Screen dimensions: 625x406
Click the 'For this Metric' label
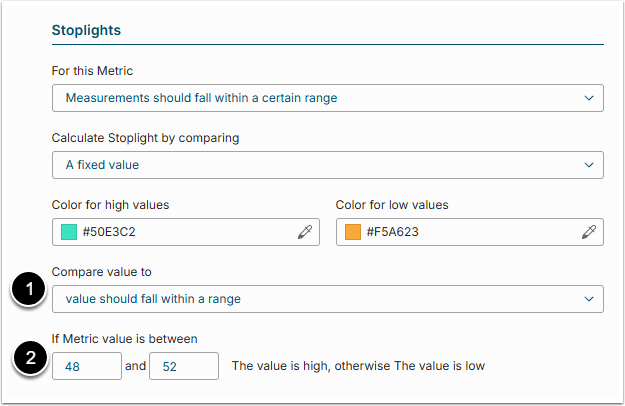[x=92, y=71]
